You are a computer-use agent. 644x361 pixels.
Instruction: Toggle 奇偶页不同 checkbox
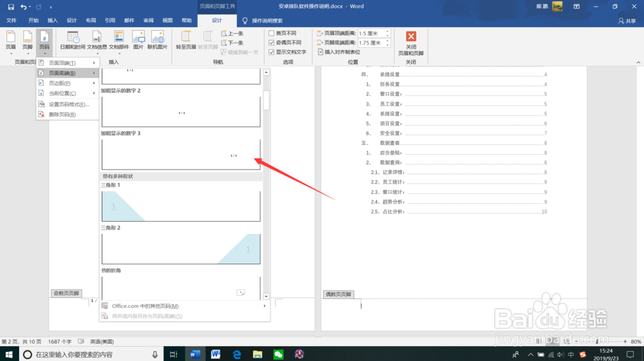click(x=272, y=43)
